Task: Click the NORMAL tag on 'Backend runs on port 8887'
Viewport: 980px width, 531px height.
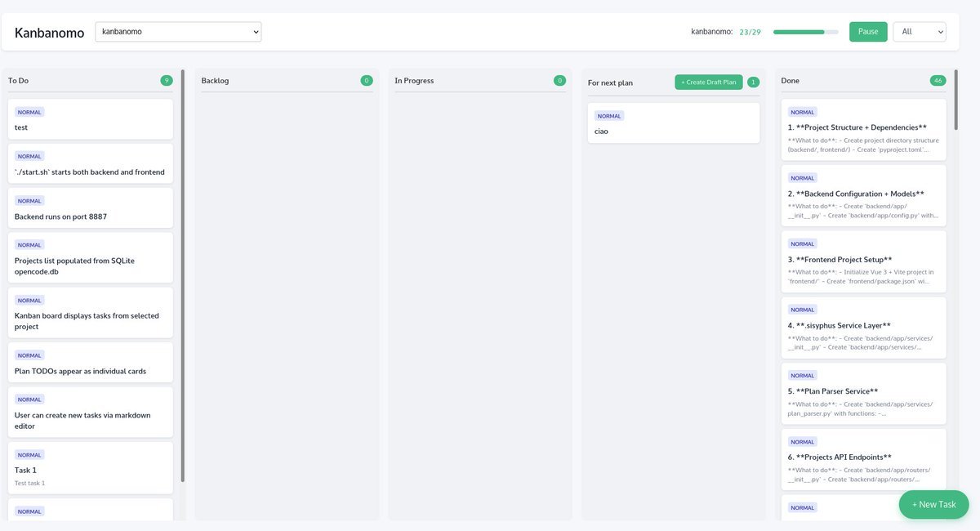Action: tap(29, 200)
